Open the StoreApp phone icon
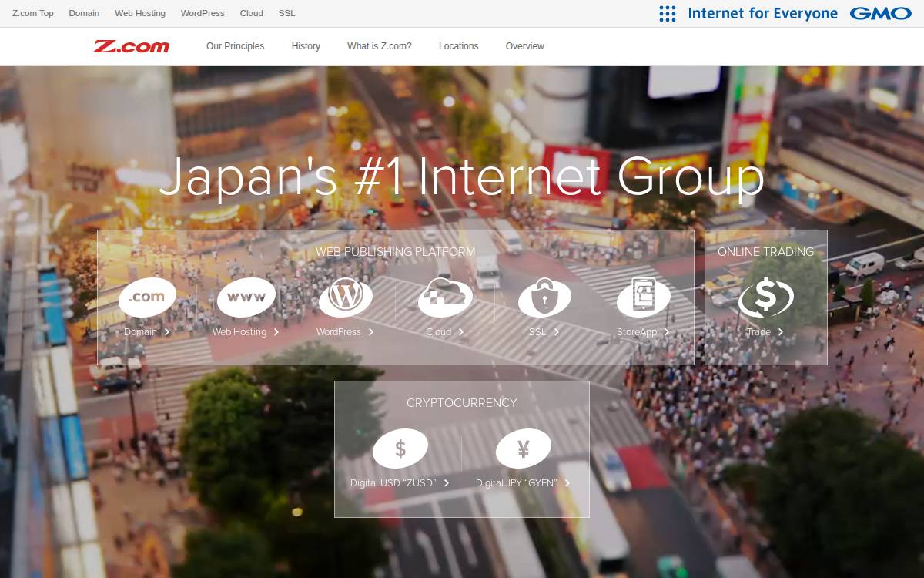This screenshot has width=924, height=578. coord(644,297)
